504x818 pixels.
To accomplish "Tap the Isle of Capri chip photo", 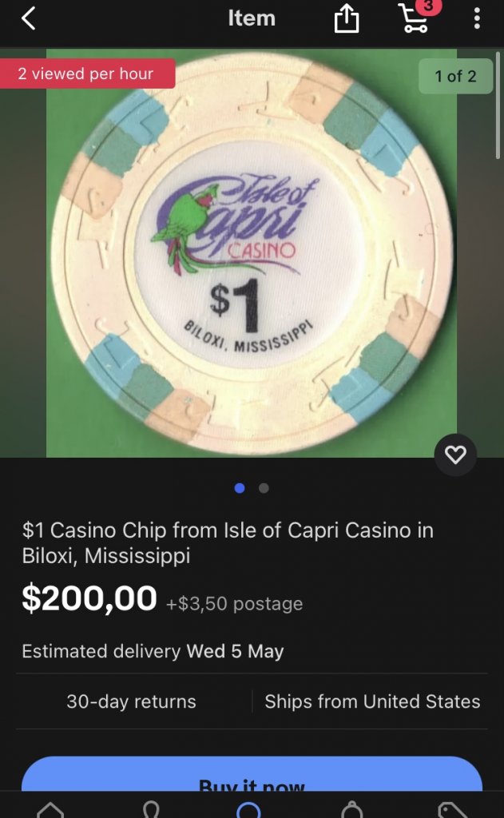I will click(x=251, y=254).
